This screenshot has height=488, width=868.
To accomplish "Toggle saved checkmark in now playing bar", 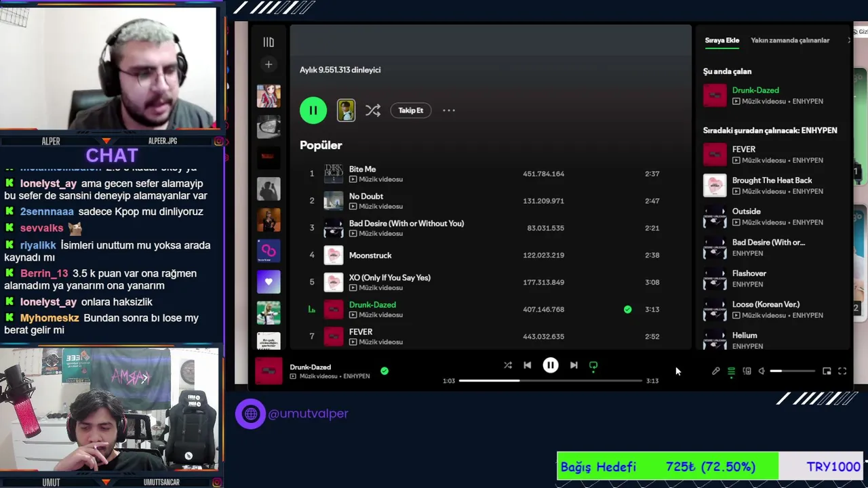I will pos(384,371).
